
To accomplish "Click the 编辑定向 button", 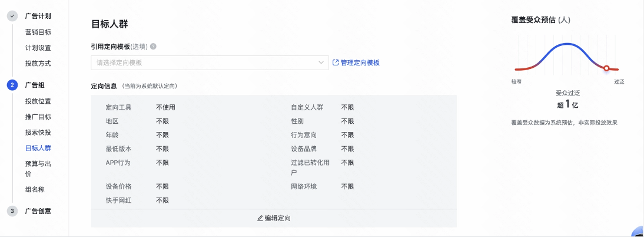I will [274, 218].
